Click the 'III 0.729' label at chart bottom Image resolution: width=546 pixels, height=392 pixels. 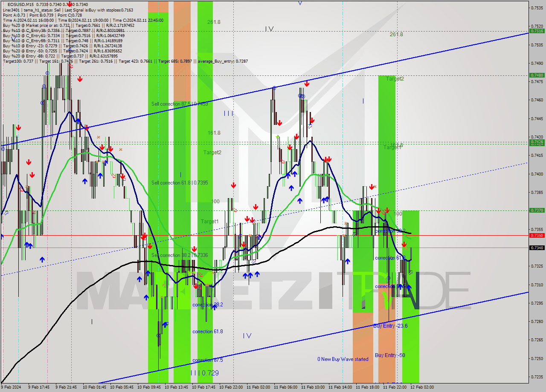coord(204,373)
